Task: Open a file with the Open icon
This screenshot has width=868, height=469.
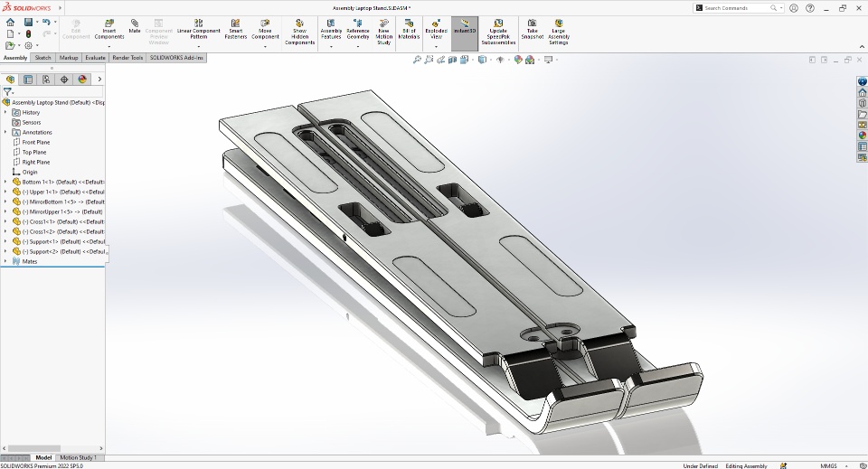Action: point(9,45)
